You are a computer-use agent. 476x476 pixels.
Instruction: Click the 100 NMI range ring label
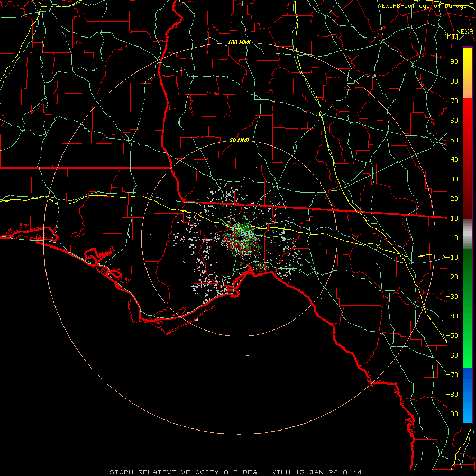click(239, 42)
